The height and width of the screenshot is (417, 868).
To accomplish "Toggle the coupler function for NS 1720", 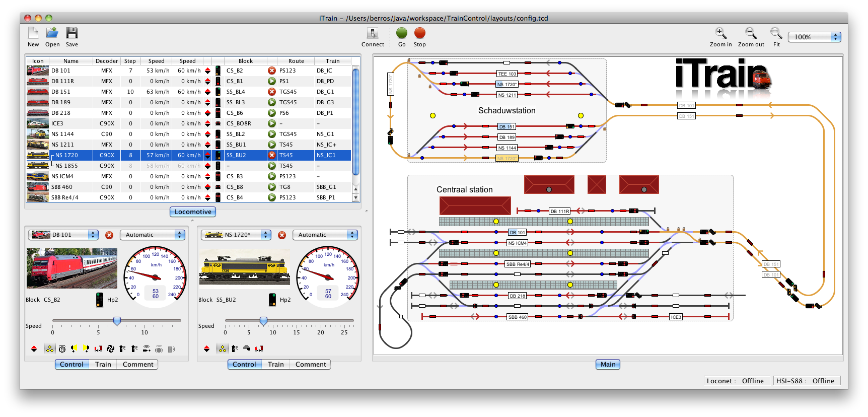I will tap(259, 349).
